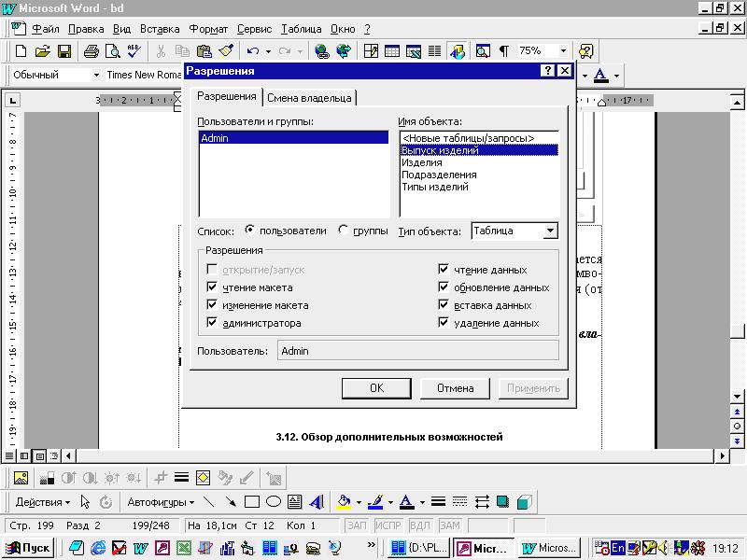This screenshot has width=747, height=560.
Task: Select the Crop tool
Action: point(161,478)
